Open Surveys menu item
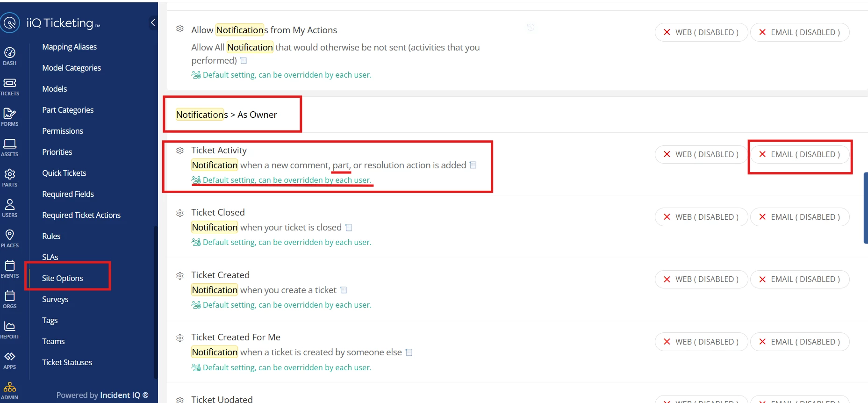Viewport: 868px width, 403px height. [x=55, y=299]
